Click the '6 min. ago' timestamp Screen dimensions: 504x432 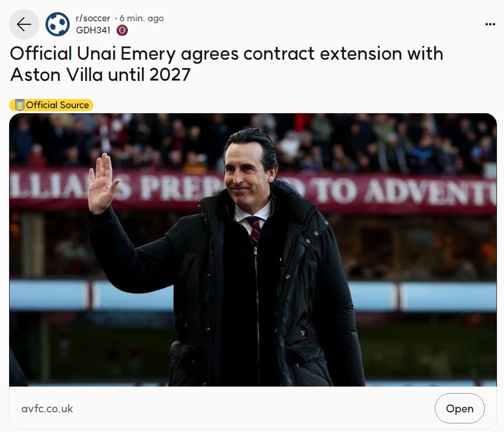pos(142,18)
